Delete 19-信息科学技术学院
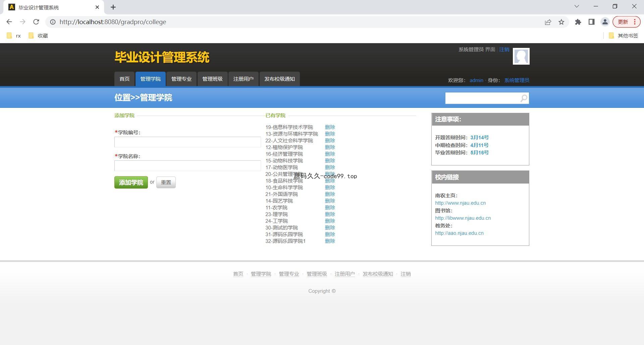Image resolution: width=644 pixels, height=345 pixels. [330, 127]
